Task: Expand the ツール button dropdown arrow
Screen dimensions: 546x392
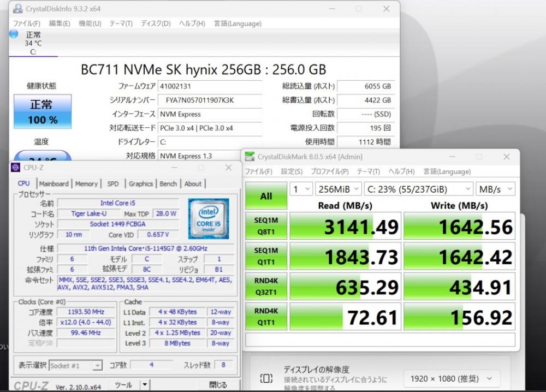Action: click(x=145, y=385)
